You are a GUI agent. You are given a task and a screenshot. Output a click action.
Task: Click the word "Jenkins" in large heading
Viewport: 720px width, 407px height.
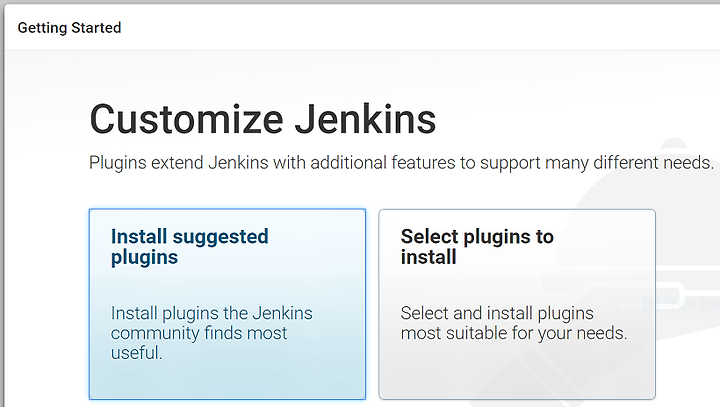(x=365, y=119)
